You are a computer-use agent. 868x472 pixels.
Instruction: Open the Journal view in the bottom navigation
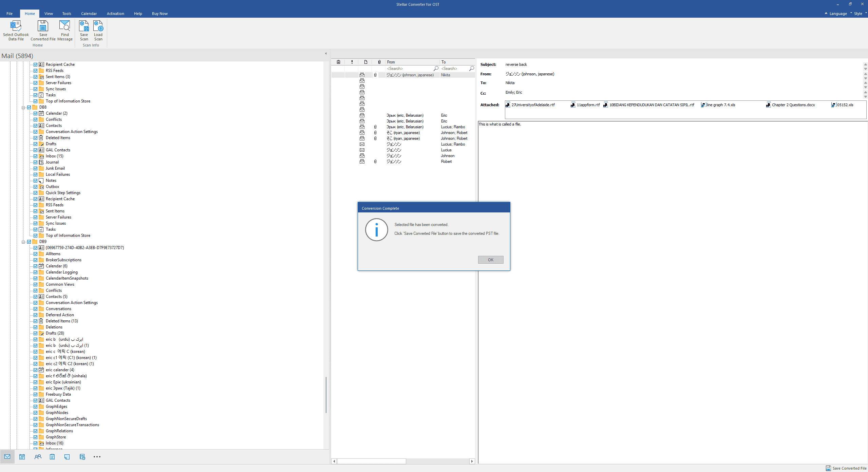pyautogui.click(x=82, y=457)
